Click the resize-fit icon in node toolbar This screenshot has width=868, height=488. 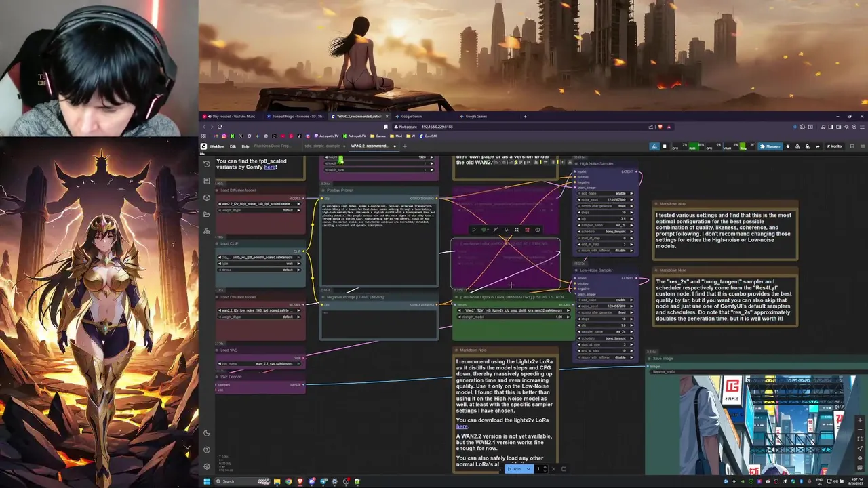pyautogui.click(x=517, y=230)
